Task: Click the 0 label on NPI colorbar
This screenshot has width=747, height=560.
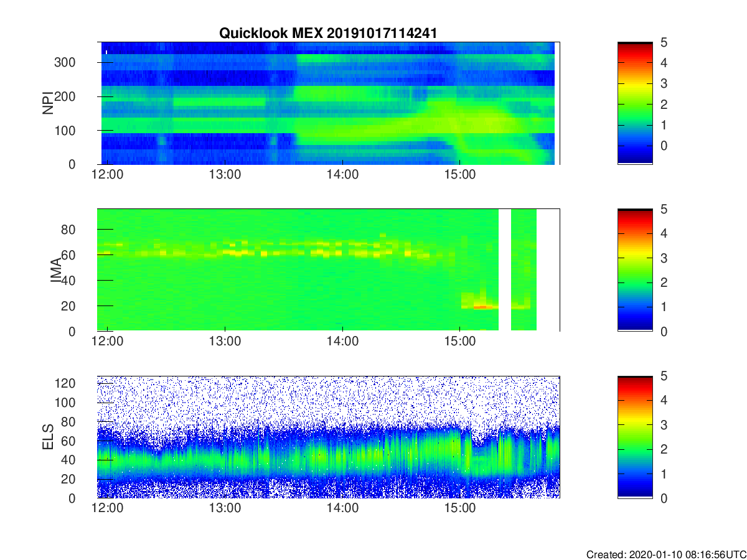Action: [x=663, y=145]
